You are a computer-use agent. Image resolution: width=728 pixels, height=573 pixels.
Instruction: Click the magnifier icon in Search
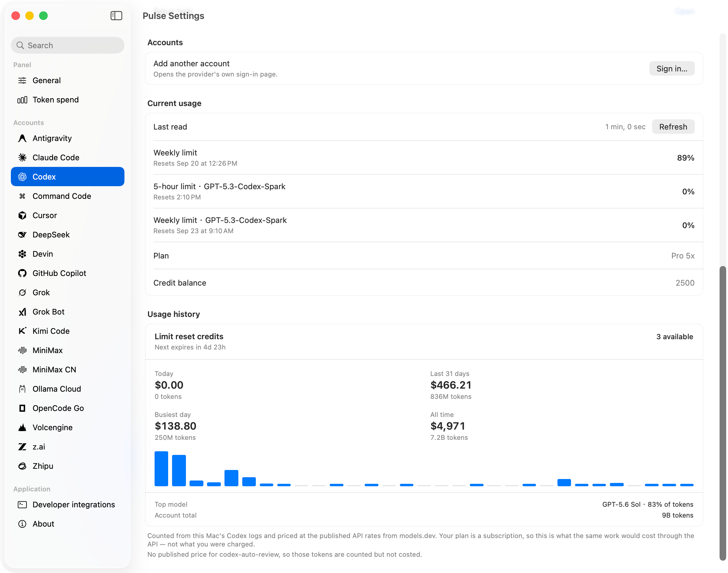[20, 45]
